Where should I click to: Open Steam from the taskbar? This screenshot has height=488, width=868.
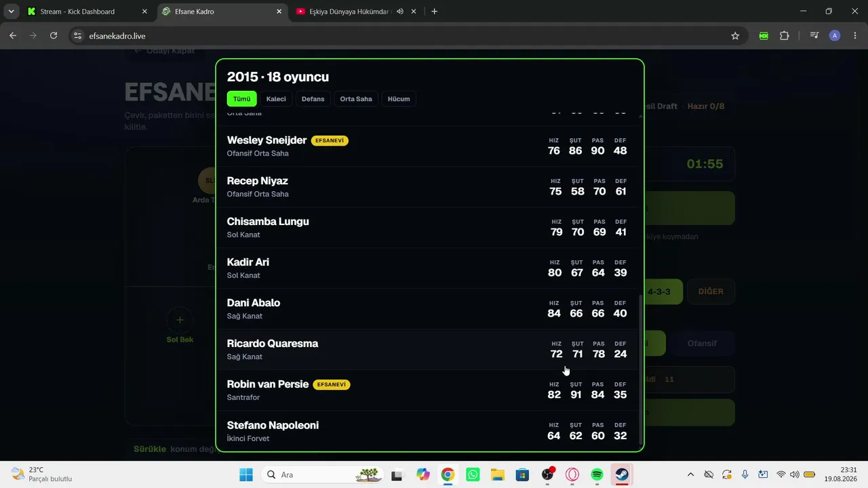click(622, 474)
